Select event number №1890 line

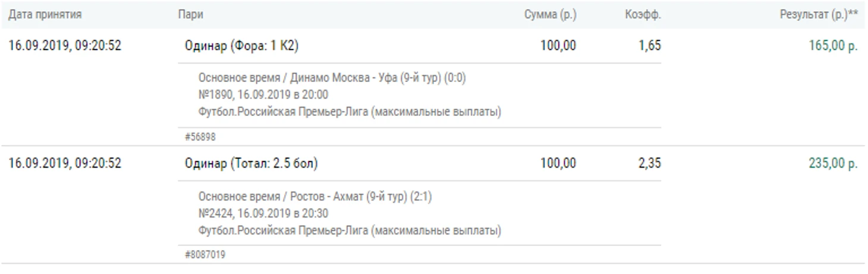coord(263,95)
